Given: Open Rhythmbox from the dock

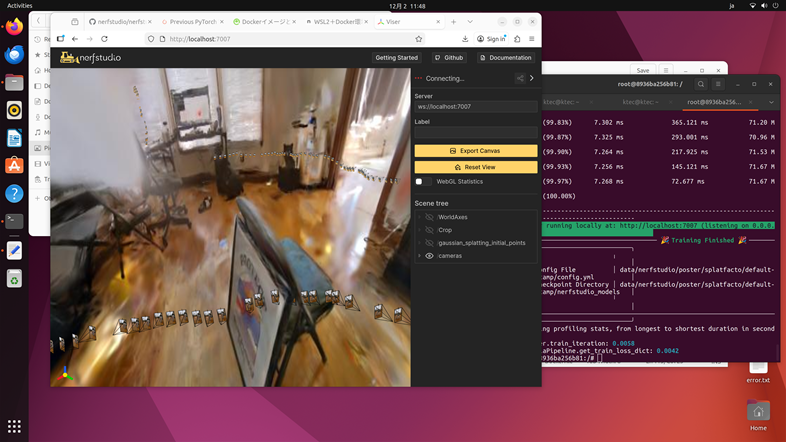Looking at the screenshot, I should coord(14,110).
